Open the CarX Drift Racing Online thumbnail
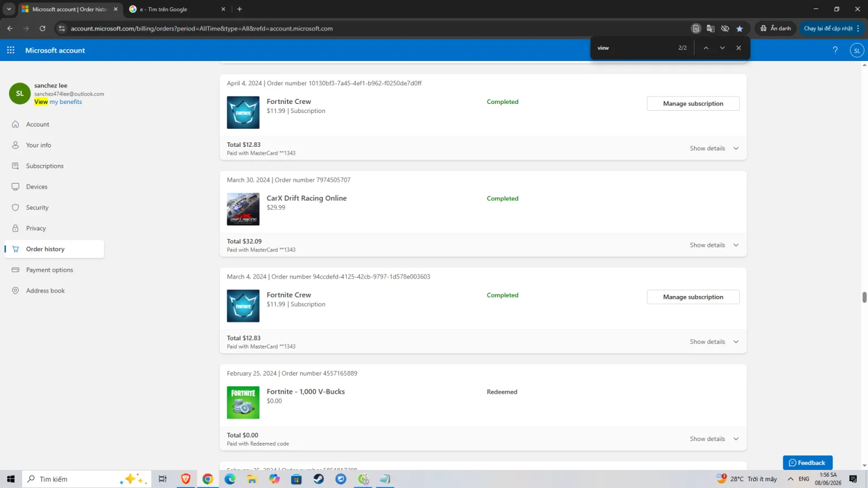This screenshot has height=488, width=868. [x=243, y=209]
